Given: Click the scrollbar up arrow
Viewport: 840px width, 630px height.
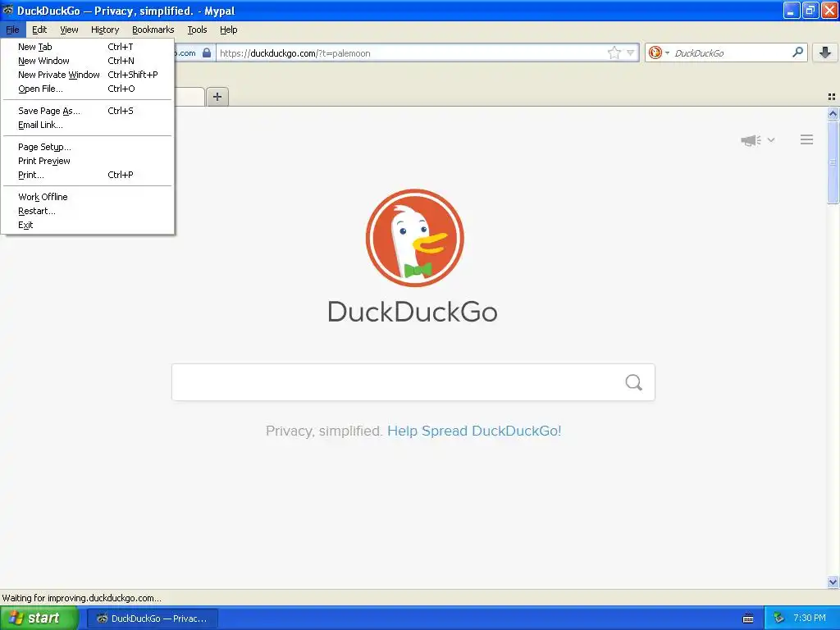Looking at the screenshot, I should [833, 113].
